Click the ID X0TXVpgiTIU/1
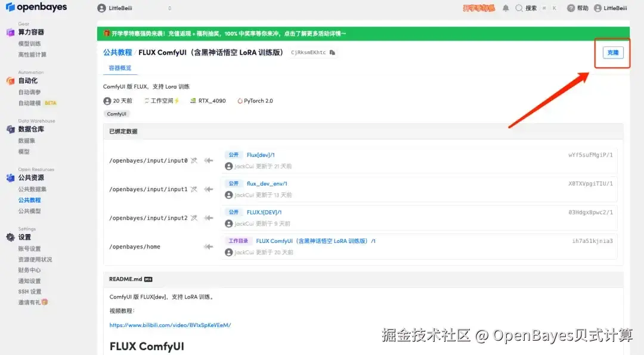The height and width of the screenshot is (355, 644). pos(590,184)
